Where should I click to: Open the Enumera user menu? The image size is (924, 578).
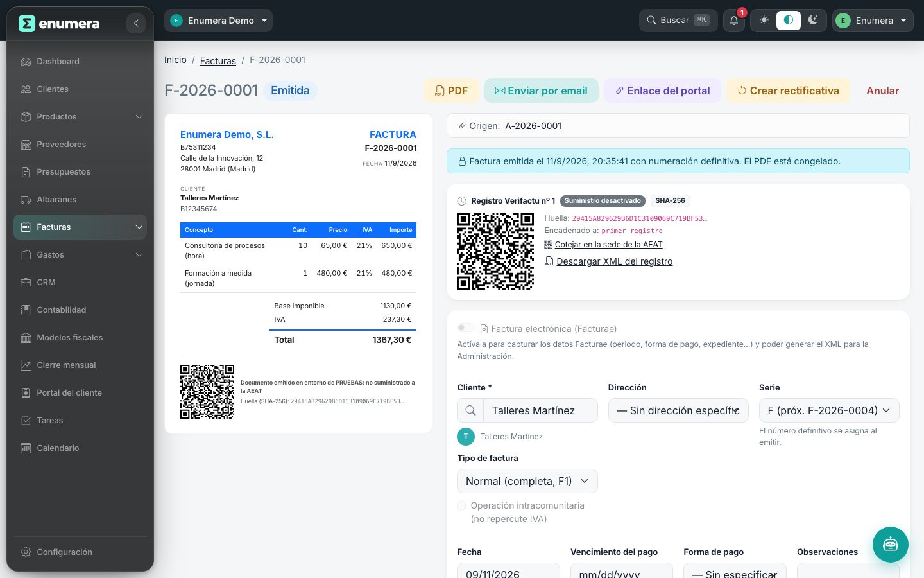pos(873,21)
